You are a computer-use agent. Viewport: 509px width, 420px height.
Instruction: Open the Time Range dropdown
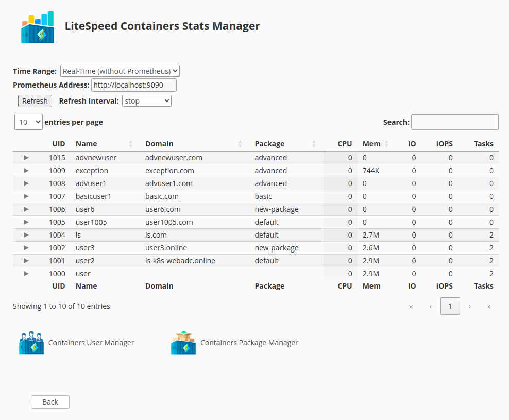click(120, 71)
